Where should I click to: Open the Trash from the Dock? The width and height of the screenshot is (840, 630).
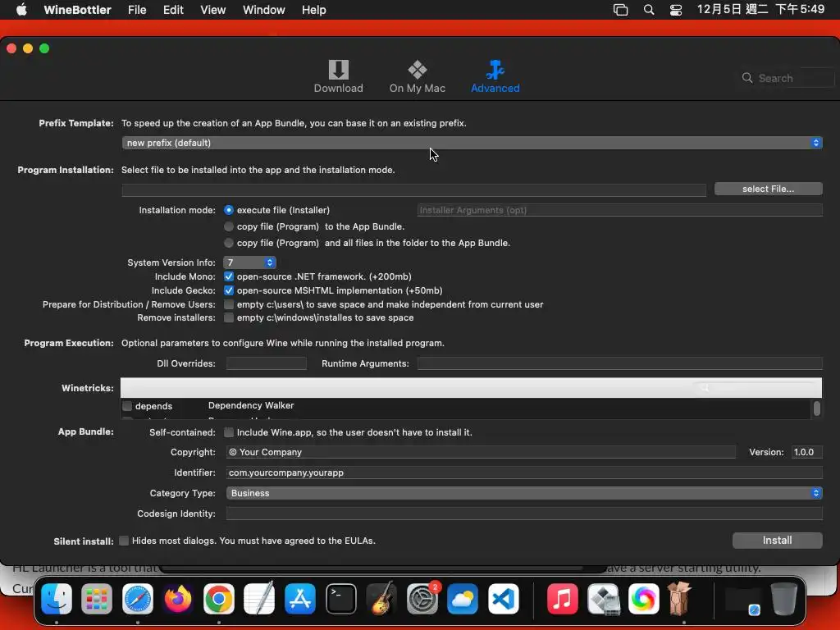pos(783,598)
